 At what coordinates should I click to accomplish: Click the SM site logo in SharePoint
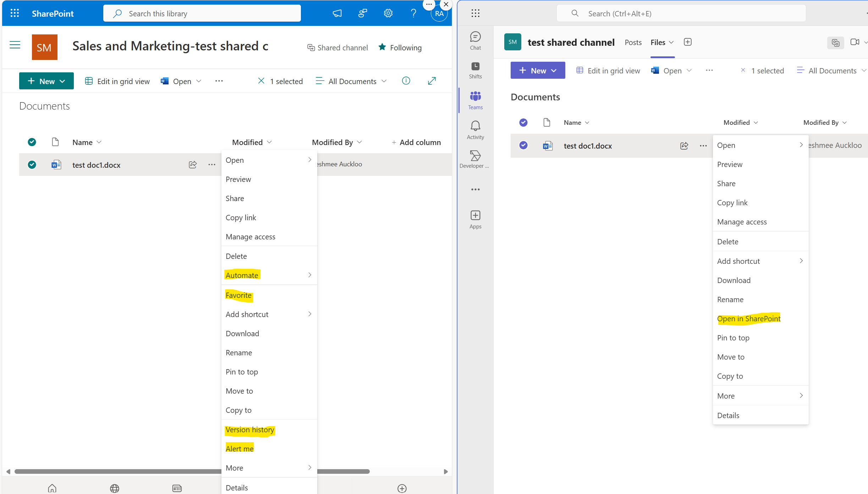44,47
